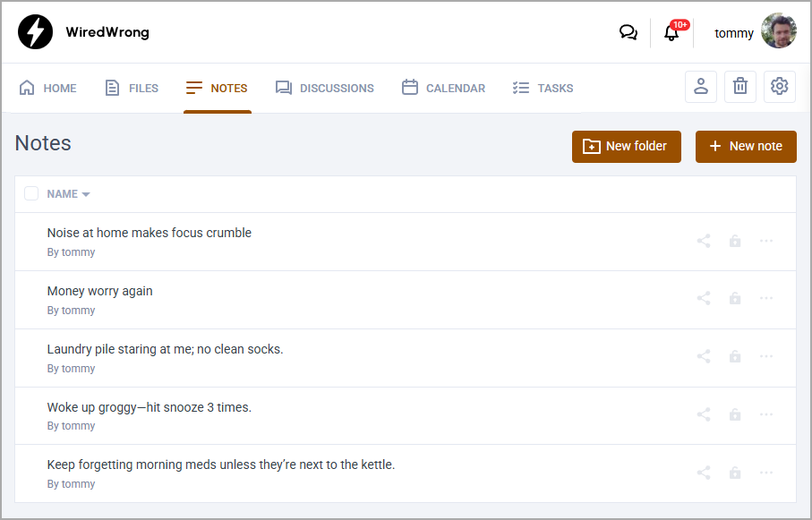The image size is (812, 520).
Task: Click the contacts person icon button
Action: pos(701,87)
